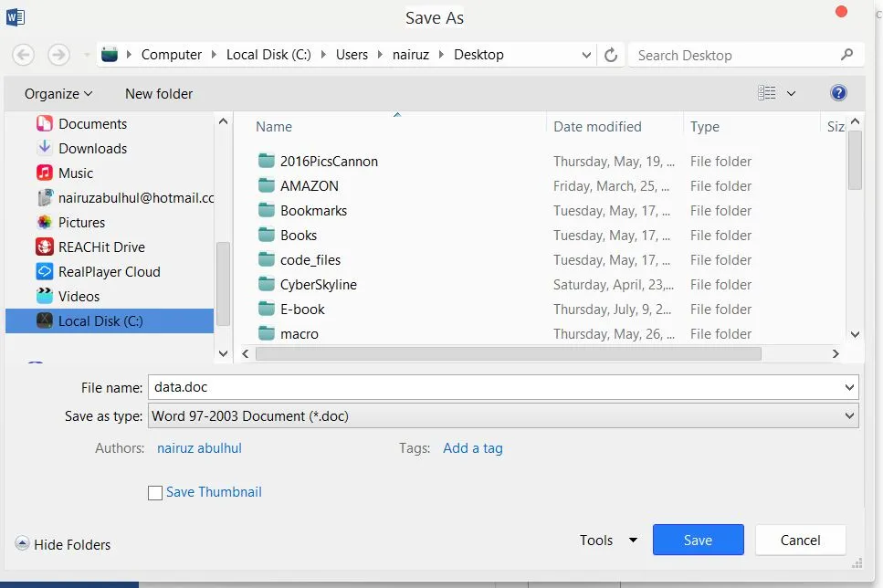
Task: Click the macro folder icon
Action: 267,333
